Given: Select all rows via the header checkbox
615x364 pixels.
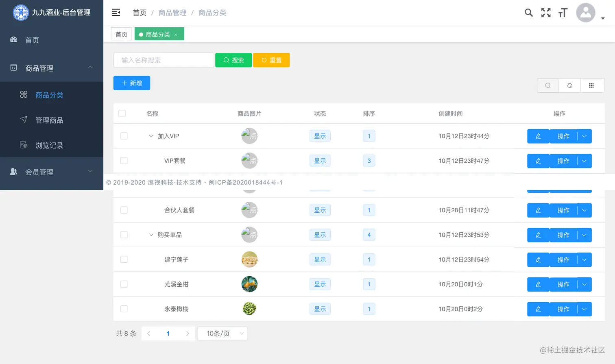Looking at the screenshot, I should coord(122,113).
